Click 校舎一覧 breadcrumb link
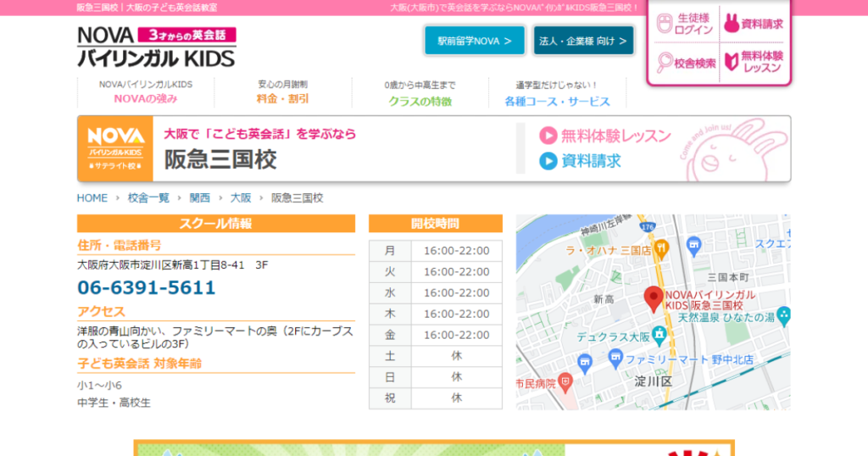 click(148, 197)
